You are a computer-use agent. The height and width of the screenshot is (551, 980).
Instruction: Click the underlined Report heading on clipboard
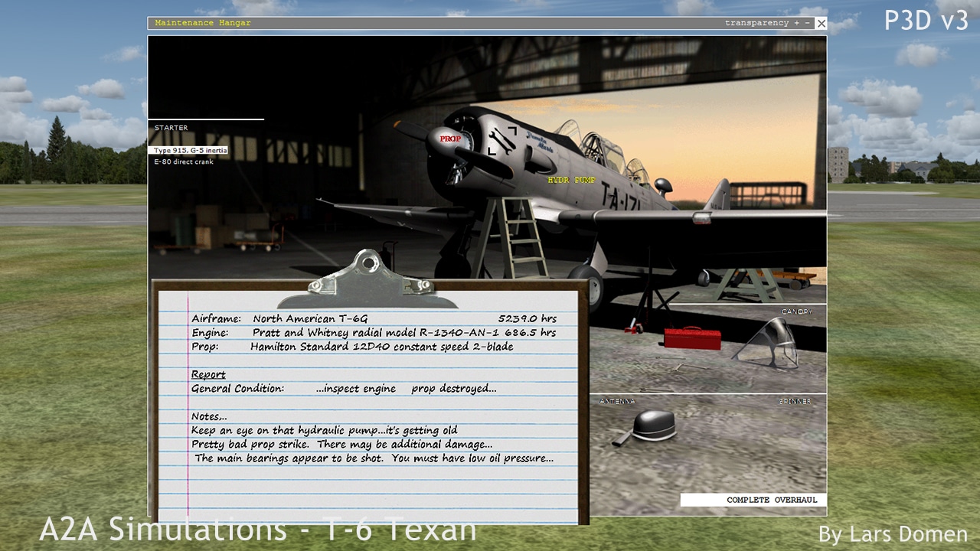[208, 375]
